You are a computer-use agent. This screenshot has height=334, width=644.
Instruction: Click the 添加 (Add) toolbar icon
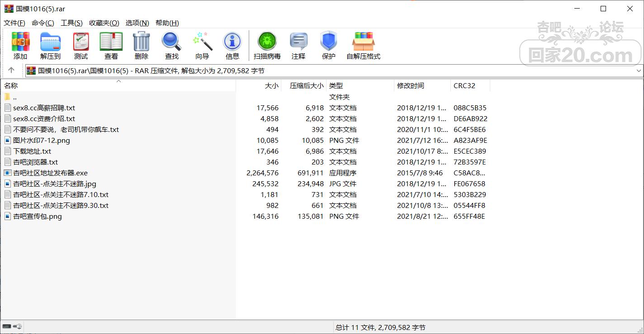pos(20,46)
